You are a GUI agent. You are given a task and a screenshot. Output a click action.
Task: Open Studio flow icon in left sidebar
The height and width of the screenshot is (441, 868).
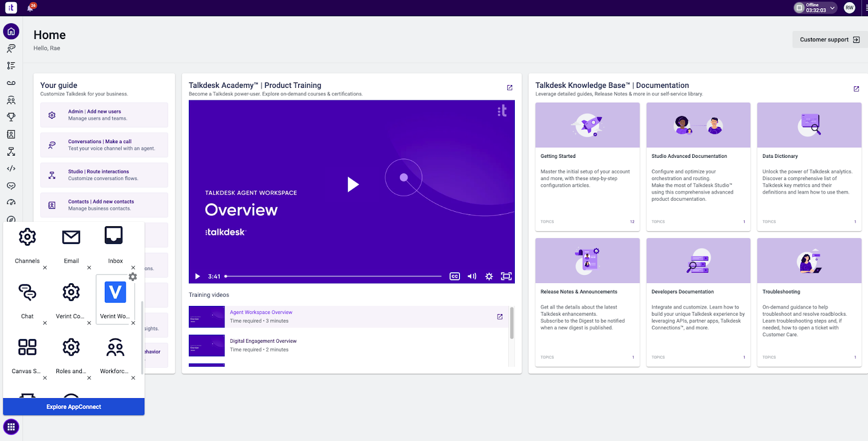tap(11, 152)
